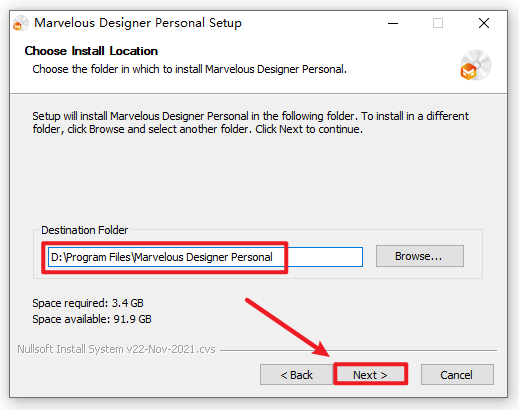Select the Space available: 91.9 GB text

[x=92, y=319]
